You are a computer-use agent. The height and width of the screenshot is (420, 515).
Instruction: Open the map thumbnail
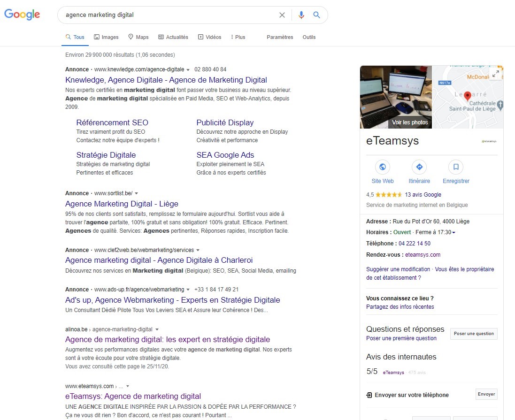[x=468, y=97]
